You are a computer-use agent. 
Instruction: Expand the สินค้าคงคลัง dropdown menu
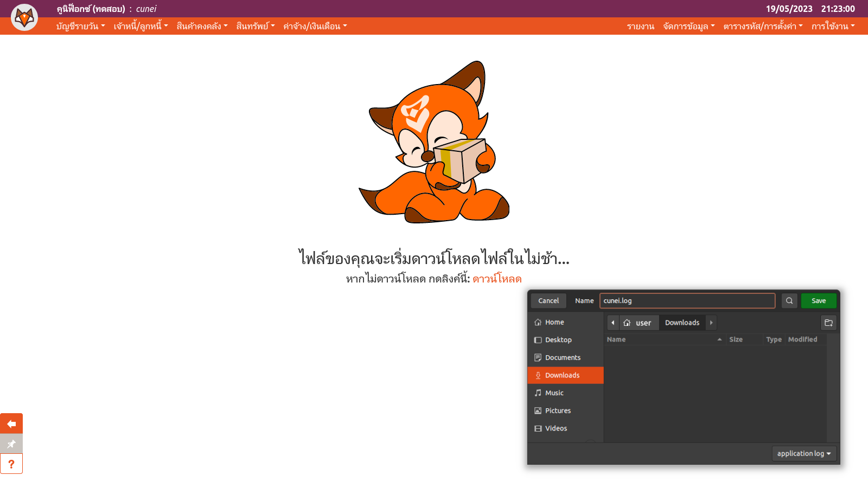point(202,26)
